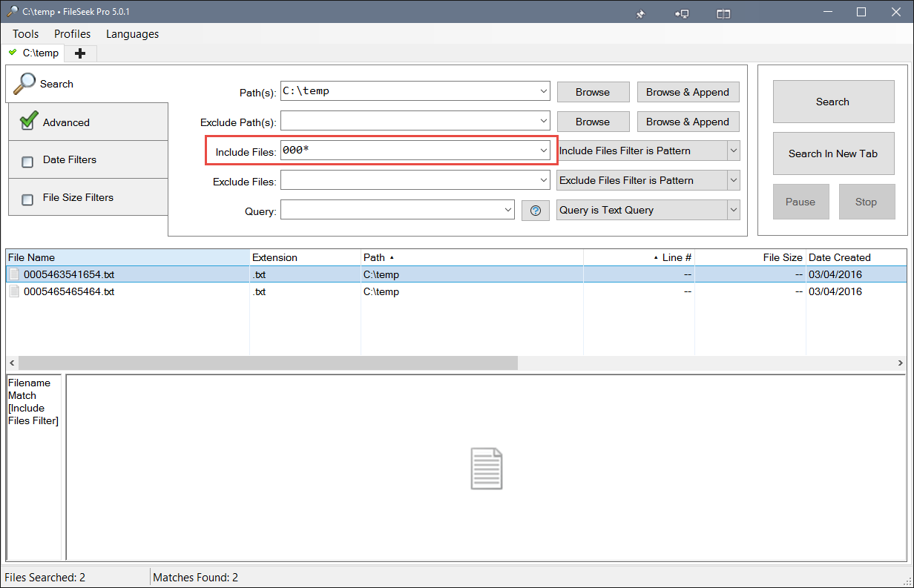Click the file icon of 0005465465464.txt
The height and width of the screenshot is (588, 914).
(x=14, y=291)
